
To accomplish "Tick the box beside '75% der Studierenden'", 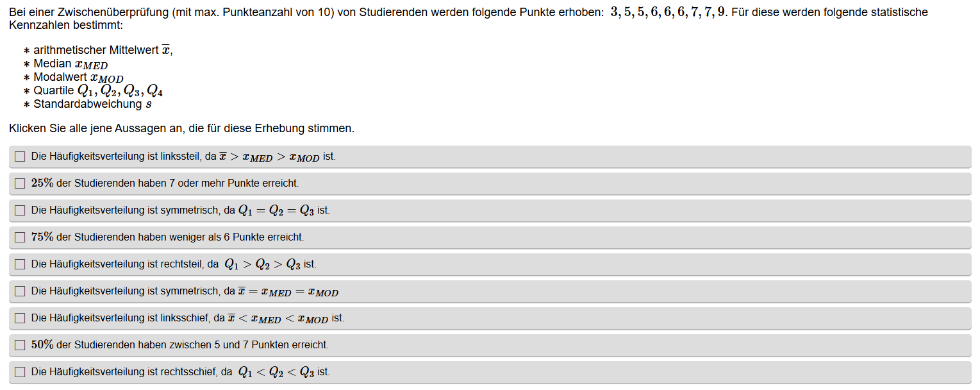I will (20, 237).
